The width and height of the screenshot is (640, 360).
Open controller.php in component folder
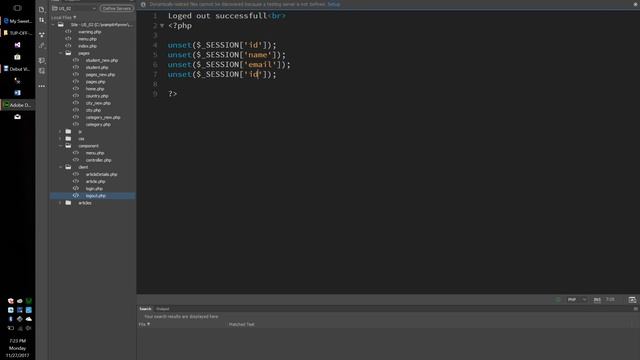pyautogui.click(x=98, y=160)
